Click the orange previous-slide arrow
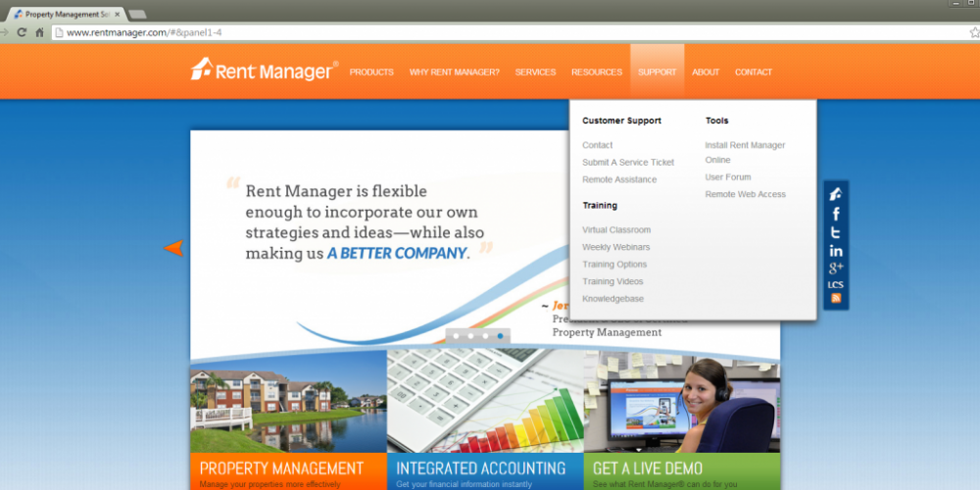The image size is (980, 490). [x=173, y=248]
